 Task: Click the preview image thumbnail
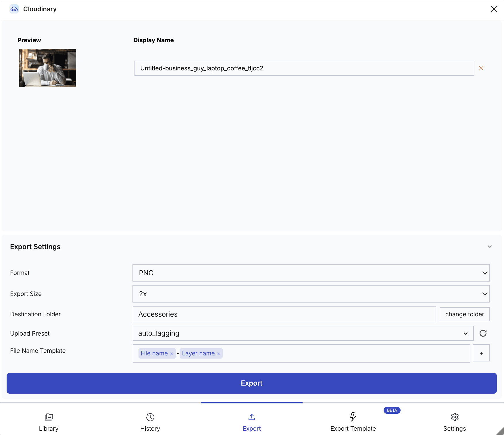pos(47,68)
